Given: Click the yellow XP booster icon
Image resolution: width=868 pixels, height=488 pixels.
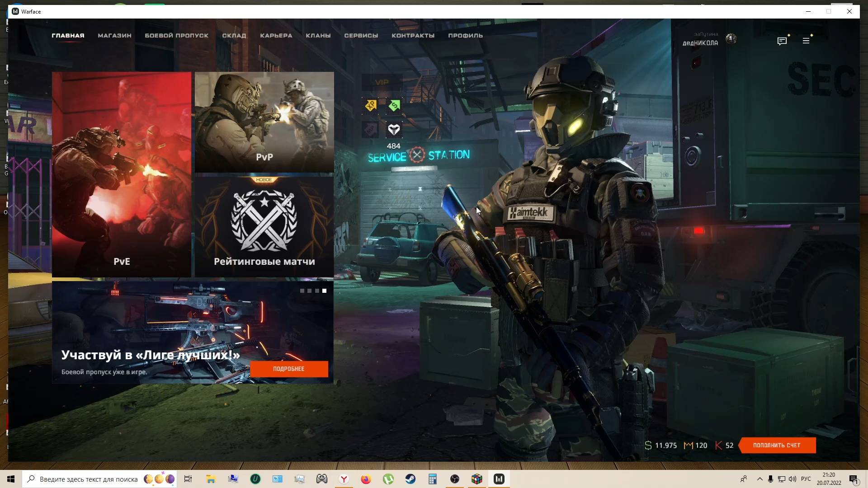Looking at the screenshot, I should 371,106.
